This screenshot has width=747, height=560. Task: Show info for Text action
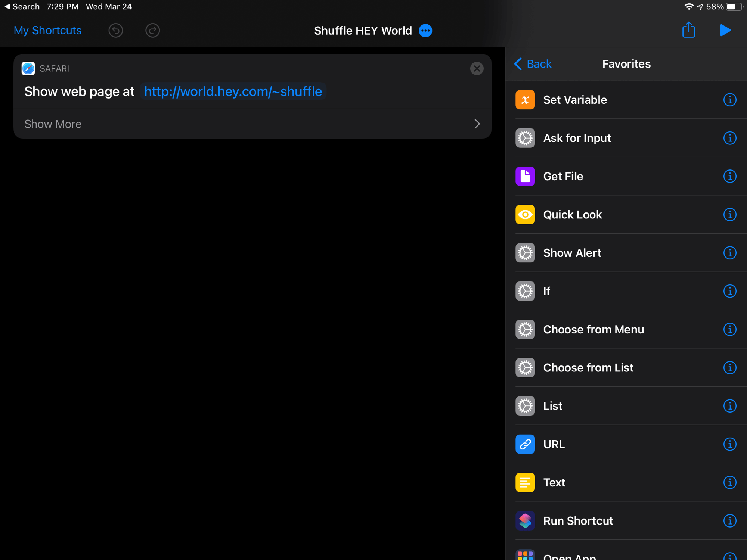[729, 482]
